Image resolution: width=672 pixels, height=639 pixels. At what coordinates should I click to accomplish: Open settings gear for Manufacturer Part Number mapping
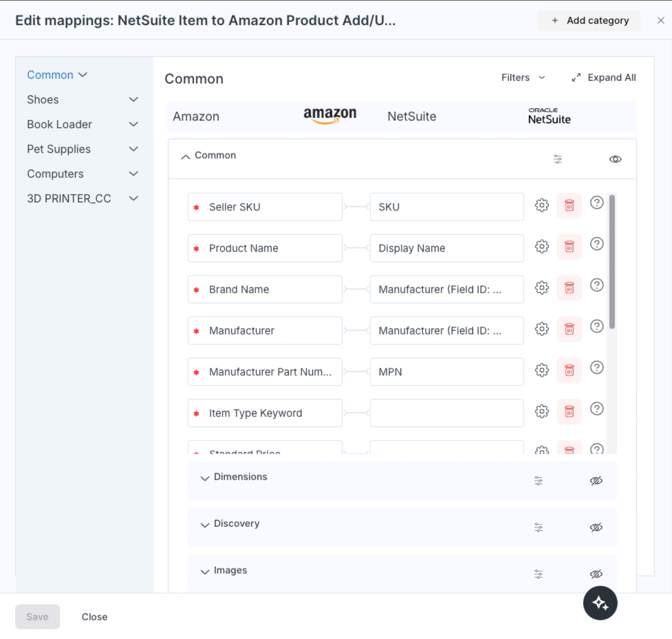pos(542,370)
